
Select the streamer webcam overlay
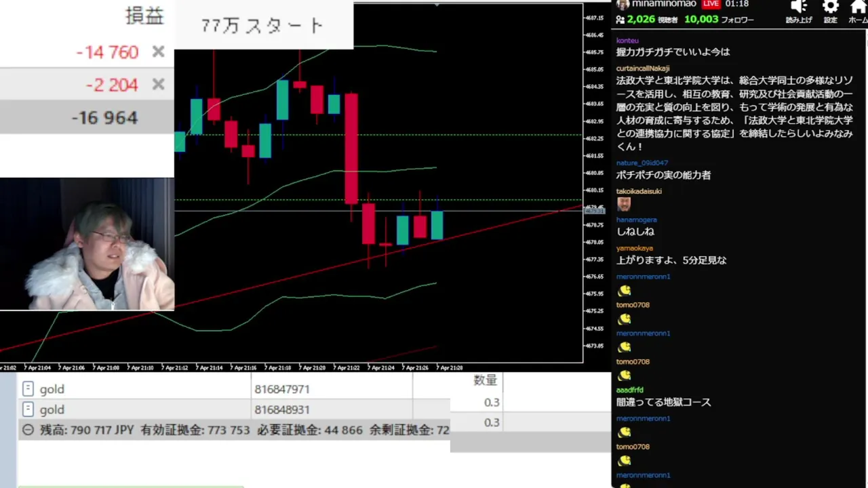(87, 244)
